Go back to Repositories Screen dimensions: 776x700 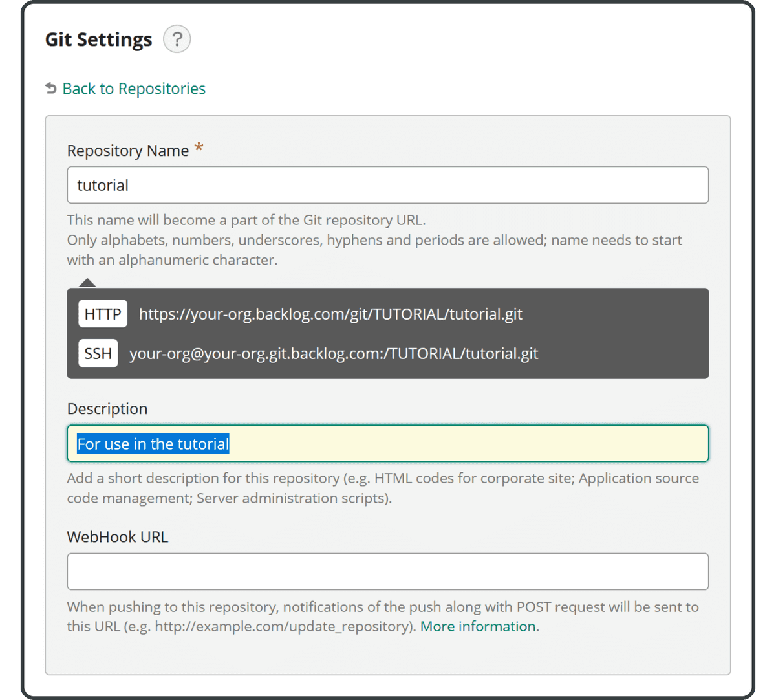pos(134,89)
